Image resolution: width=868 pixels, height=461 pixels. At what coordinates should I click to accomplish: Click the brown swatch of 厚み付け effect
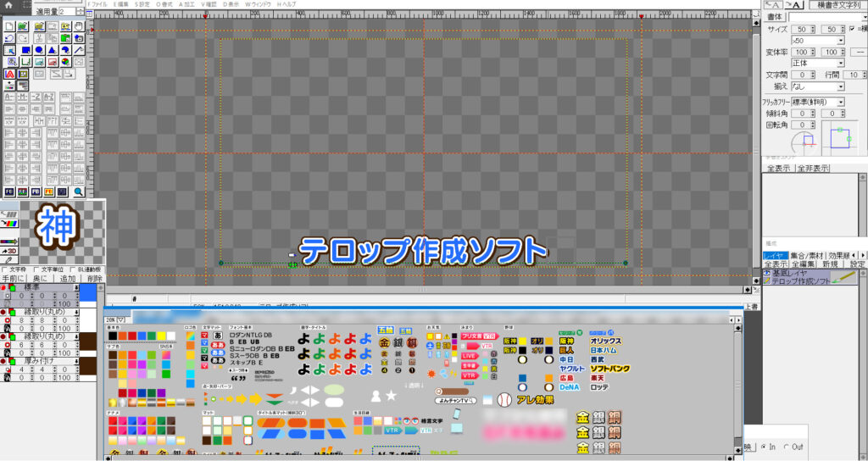88,366
